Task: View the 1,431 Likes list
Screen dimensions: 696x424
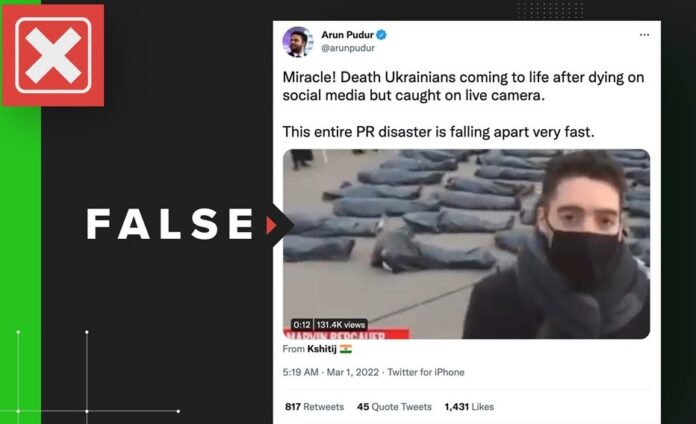Action: tap(469, 407)
